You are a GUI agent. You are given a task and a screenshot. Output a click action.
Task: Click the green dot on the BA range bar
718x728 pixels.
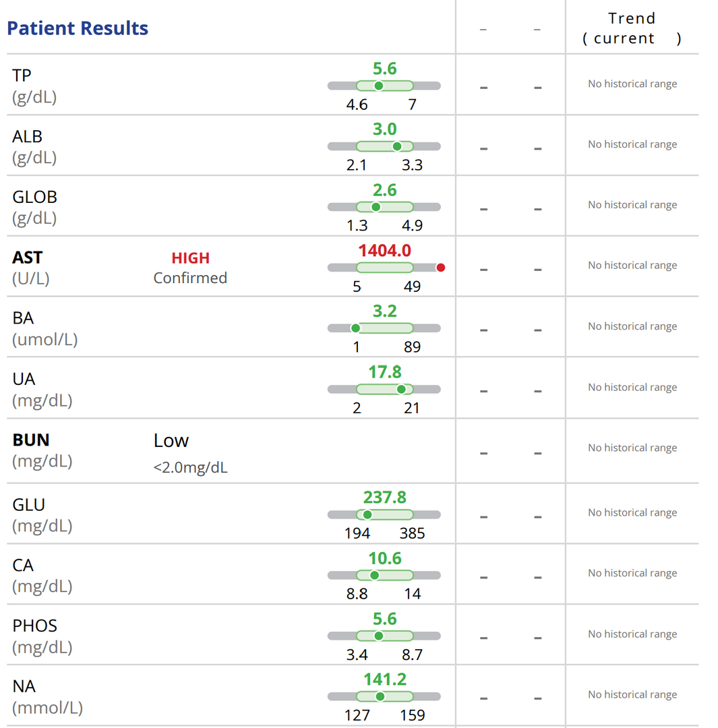(x=356, y=328)
